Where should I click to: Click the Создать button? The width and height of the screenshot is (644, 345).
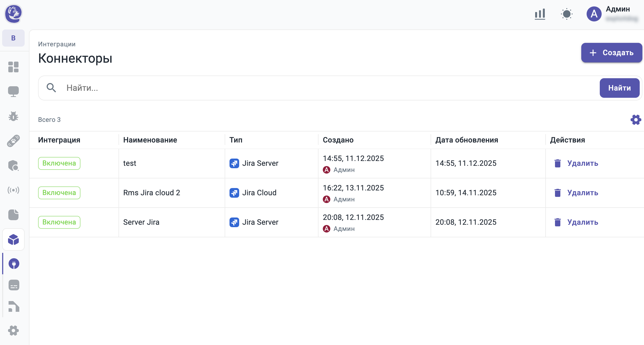[x=611, y=53]
